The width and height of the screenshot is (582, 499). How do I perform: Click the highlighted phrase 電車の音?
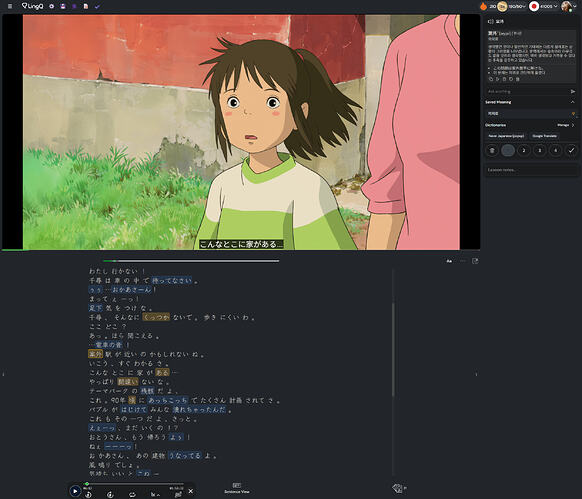coord(108,345)
